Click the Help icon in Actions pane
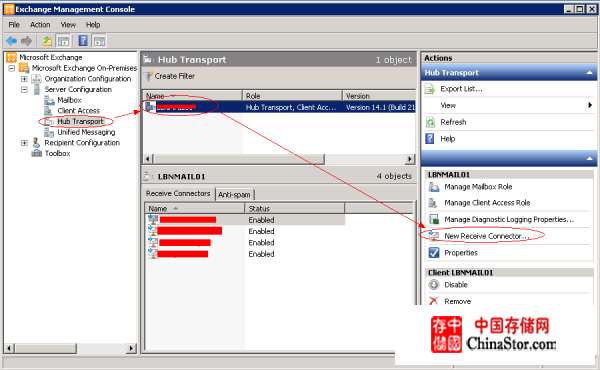This screenshot has height=370, width=600. 430,139
